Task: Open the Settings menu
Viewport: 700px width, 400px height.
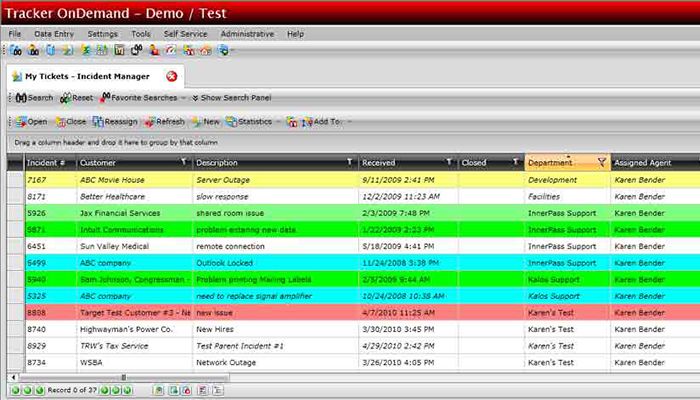Action: coord(103,34)
